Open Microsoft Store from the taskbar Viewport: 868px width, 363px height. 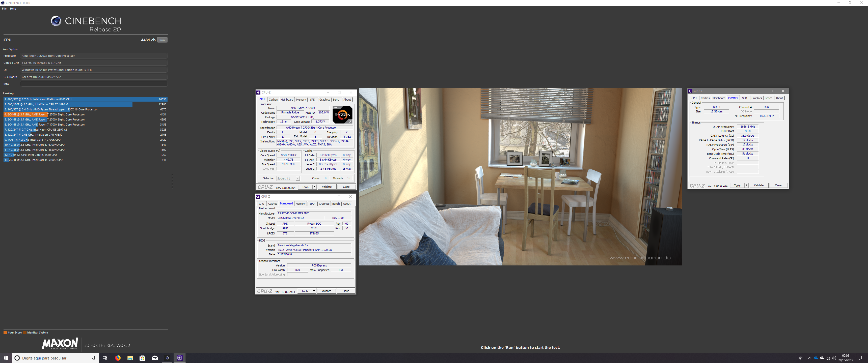click(x=143, y=358)
